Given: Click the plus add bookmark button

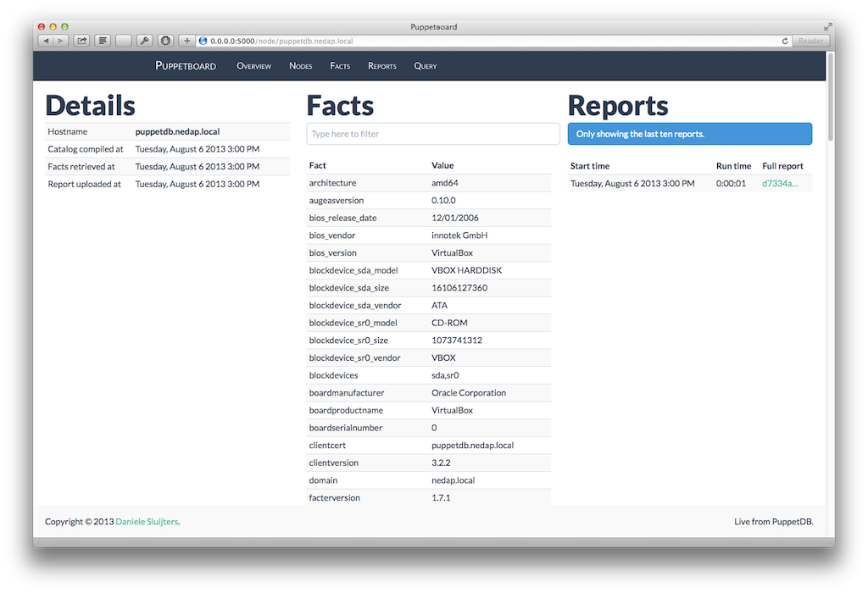Looking at the screenshot, I should (x=187, y=41).
